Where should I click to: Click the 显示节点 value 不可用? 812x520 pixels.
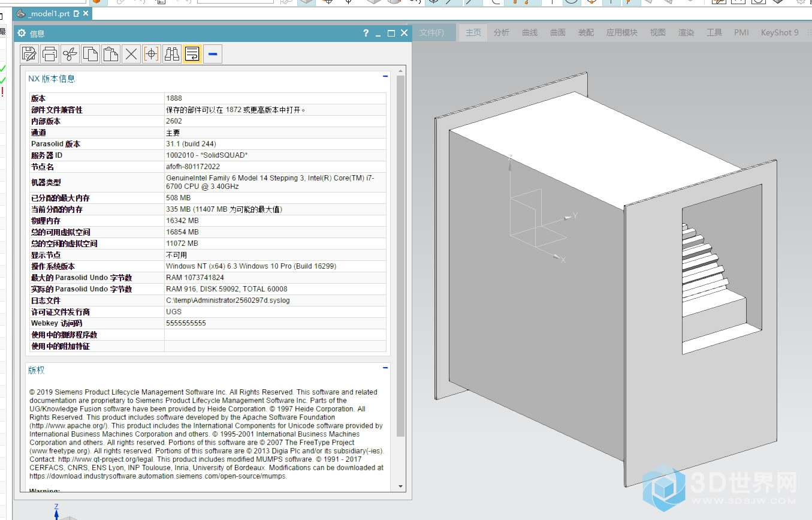pos(177,255)
